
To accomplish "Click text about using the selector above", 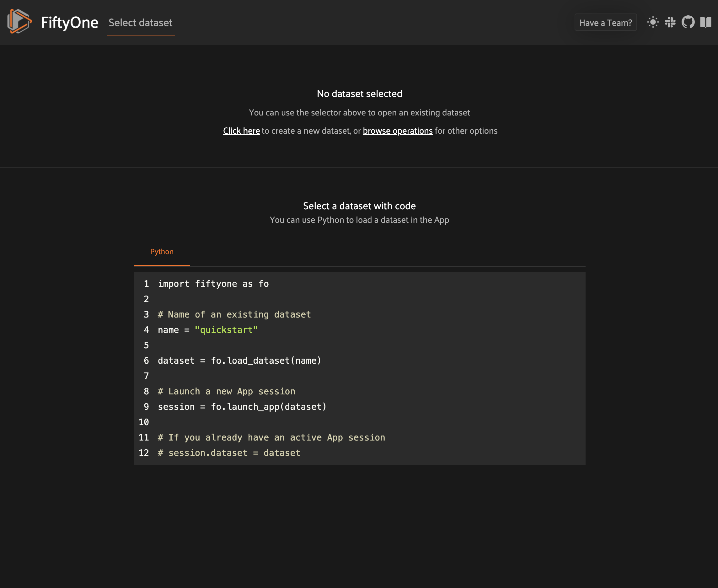I will point(359,112).
